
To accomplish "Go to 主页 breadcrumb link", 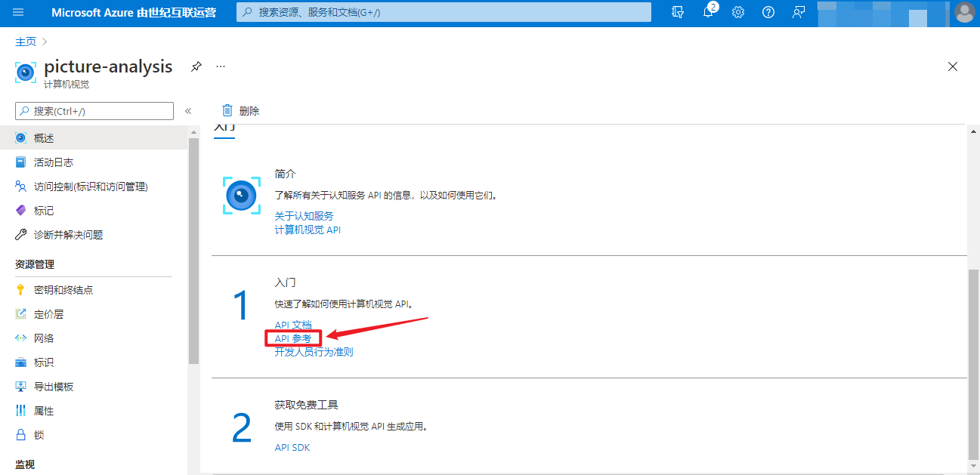I will click(26, 42).
